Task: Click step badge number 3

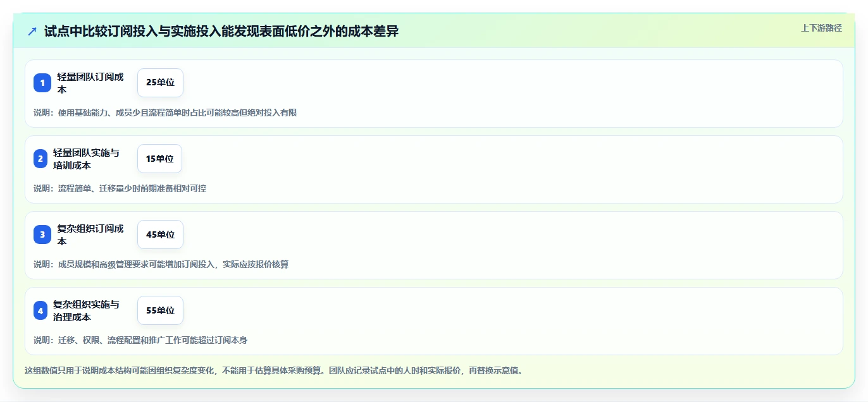Action: coord(42,234)
